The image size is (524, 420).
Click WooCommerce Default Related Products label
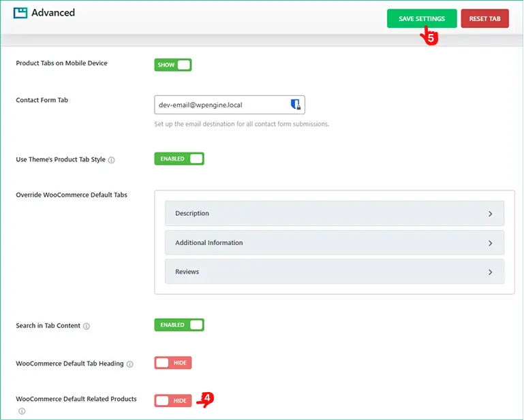tap(76, 399)
